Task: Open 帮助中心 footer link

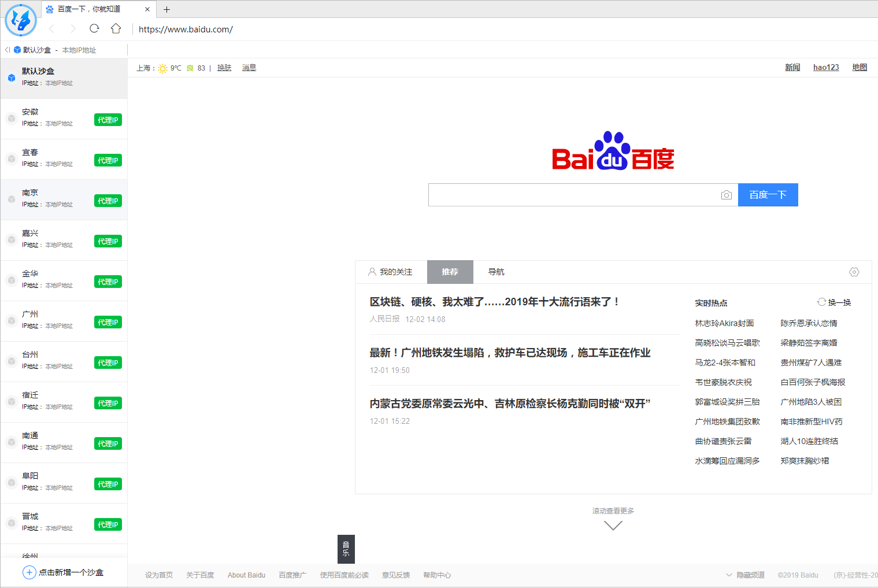Action: (x=437, y=575)
